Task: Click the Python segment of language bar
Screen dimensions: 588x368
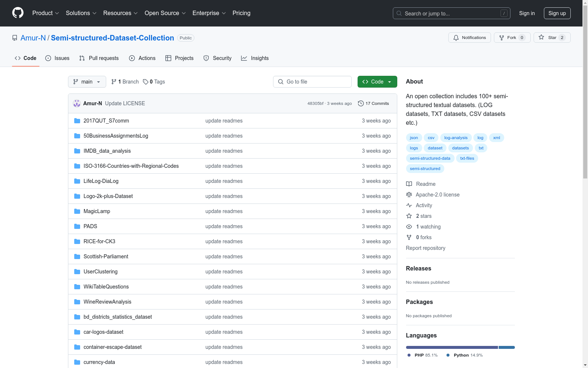Action: coord(507,347)
